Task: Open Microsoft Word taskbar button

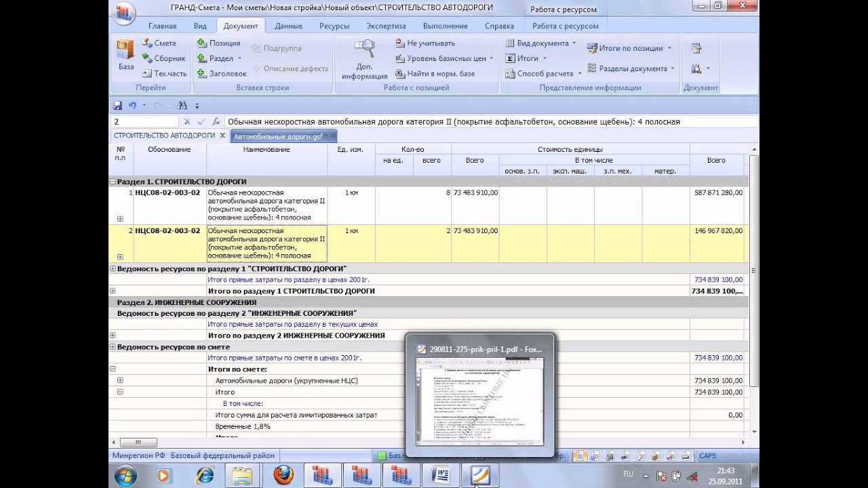Action: (x=440, y=476)
